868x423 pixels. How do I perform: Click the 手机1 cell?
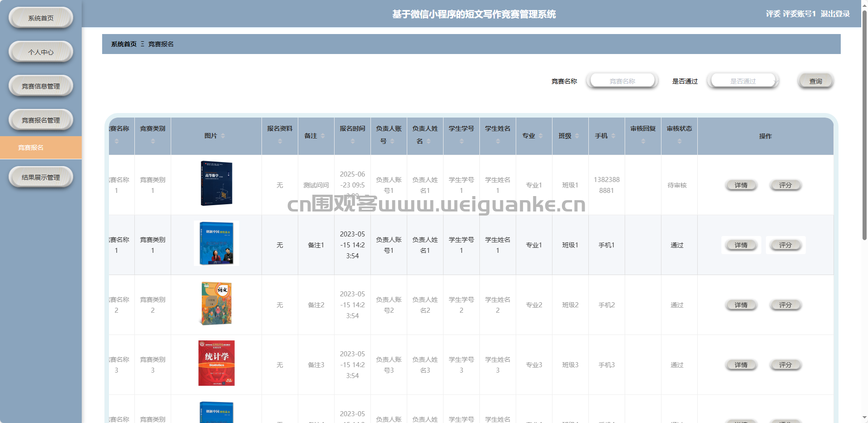[x=607, y=245]
